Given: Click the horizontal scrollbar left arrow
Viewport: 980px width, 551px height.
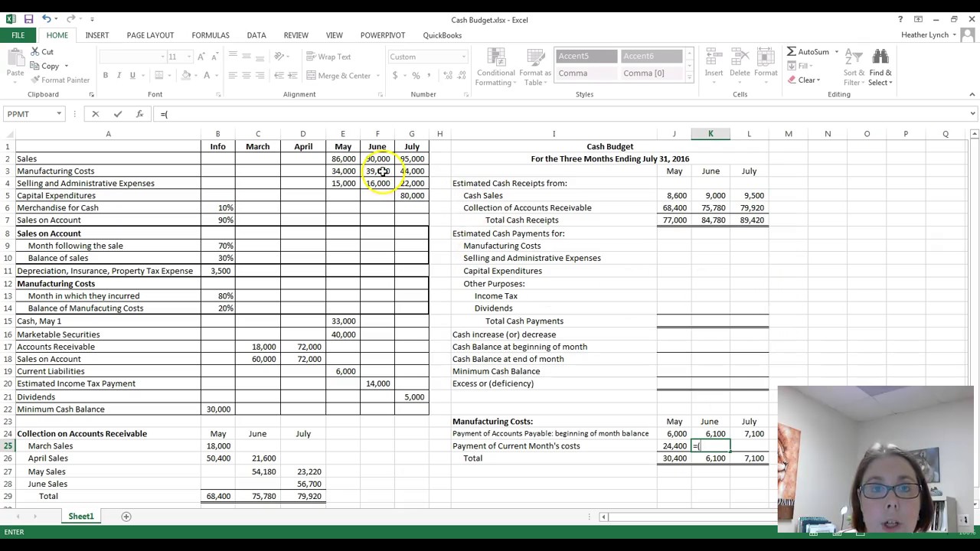Looking at the screenshot, I should (x=603, y=517).
